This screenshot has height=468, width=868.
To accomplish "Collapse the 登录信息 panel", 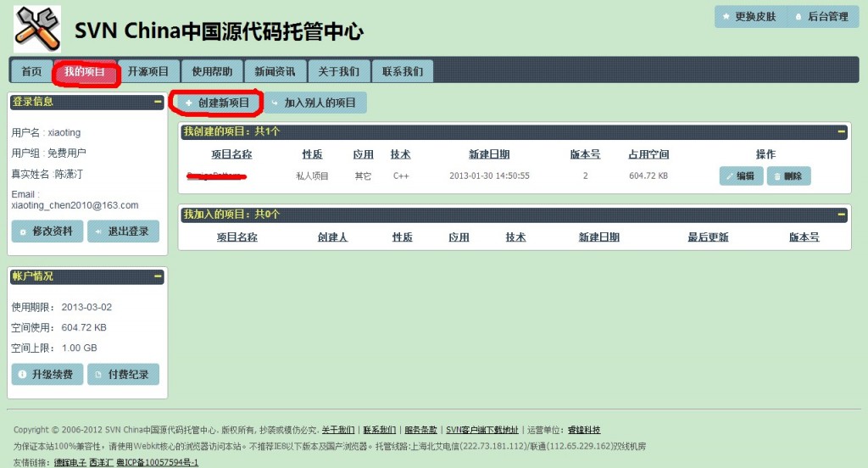I will click(x=158, y=102).
